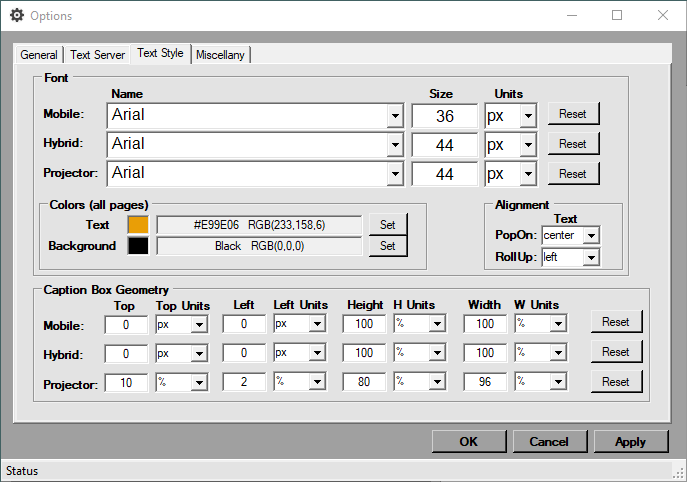687x482 pixels.
Task: Open Mobile W Units dropdown
Action: tap(558, 324)
